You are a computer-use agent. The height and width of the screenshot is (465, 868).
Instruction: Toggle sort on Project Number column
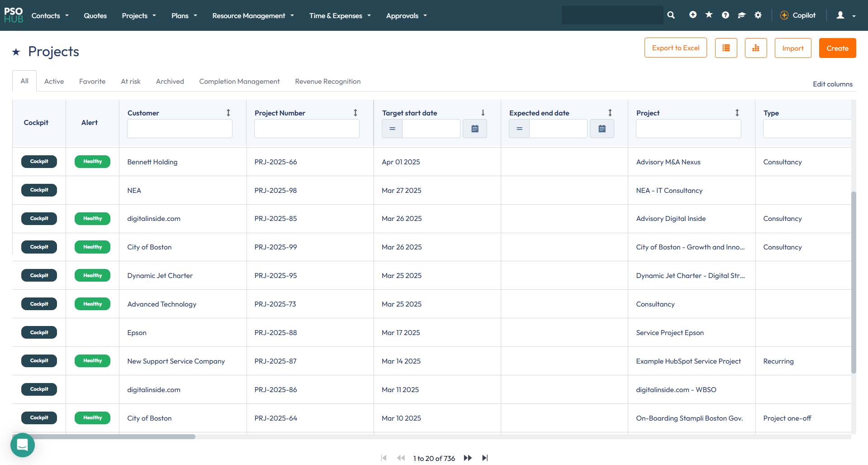coord(356,113)
